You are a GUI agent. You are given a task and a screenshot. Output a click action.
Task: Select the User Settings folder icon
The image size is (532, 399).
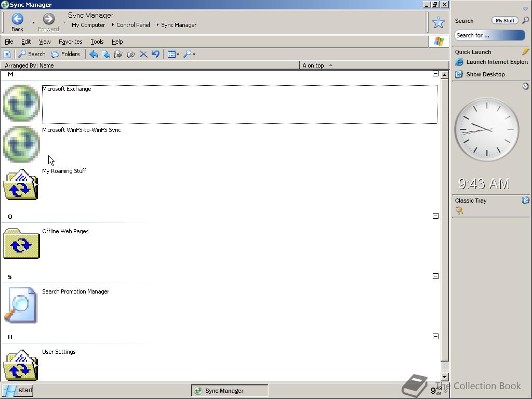coord(21,365)
